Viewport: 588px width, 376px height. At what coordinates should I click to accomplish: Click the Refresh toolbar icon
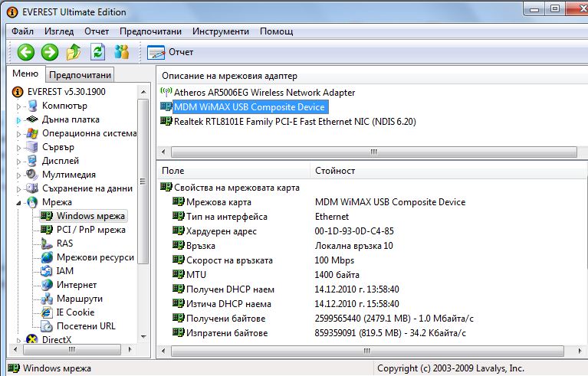pos(97,52)
